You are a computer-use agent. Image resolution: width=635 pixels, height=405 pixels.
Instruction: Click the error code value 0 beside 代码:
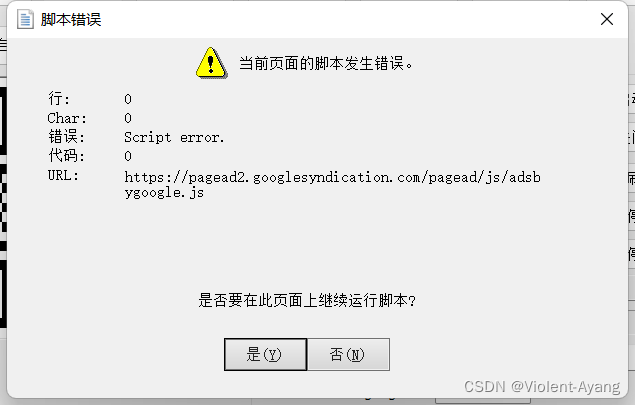[128, 156]
